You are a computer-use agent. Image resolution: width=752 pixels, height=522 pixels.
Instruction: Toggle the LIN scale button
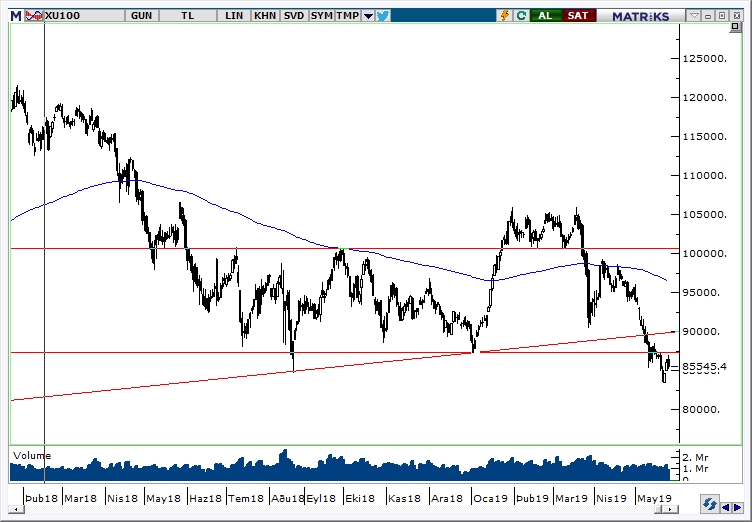click(234, 16)
